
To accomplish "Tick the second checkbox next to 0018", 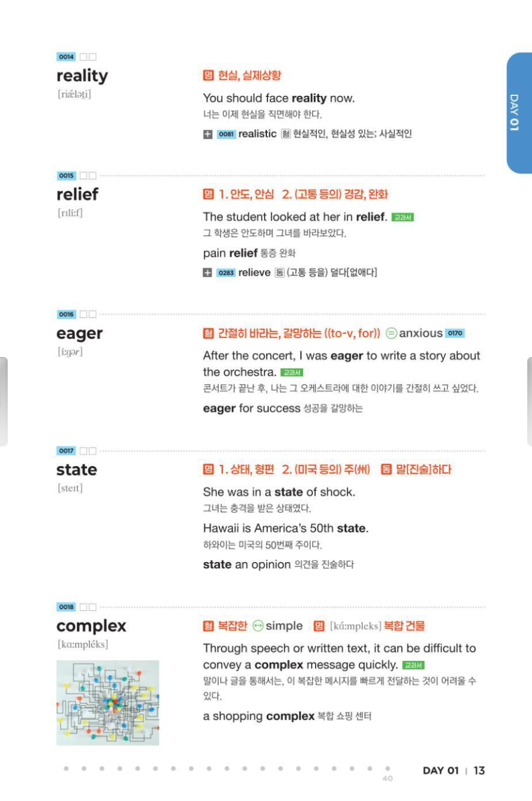I will (92, 607).
